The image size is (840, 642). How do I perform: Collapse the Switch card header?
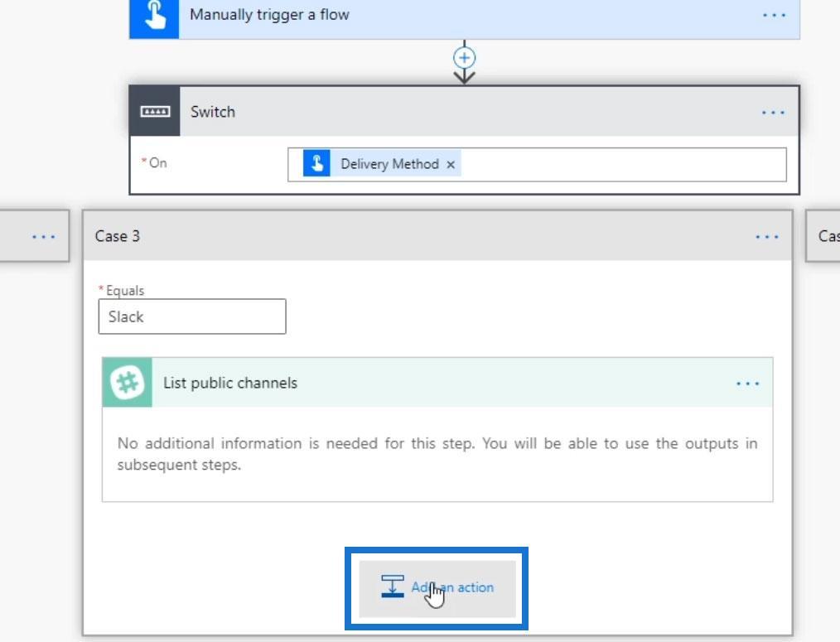pos(465,112)
